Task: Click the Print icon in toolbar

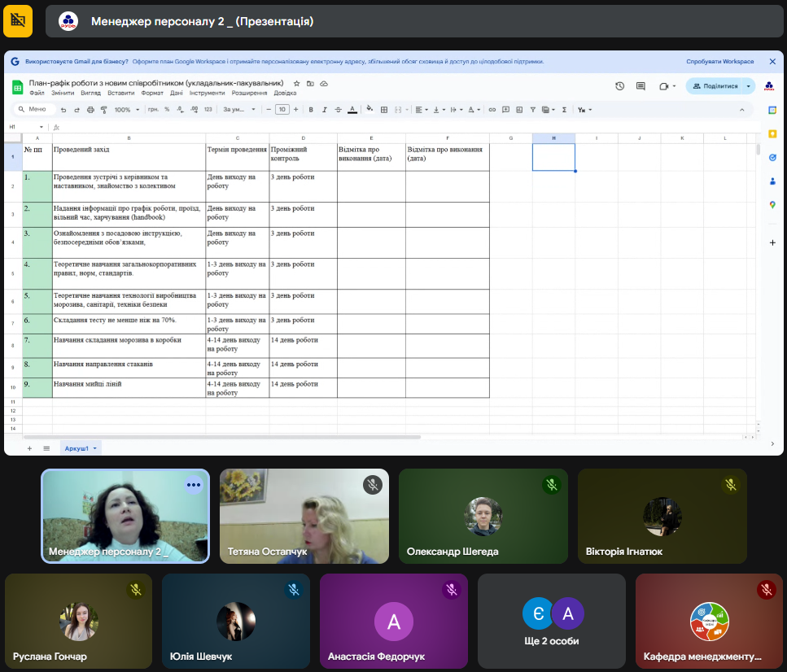Action: pos(91,109)
